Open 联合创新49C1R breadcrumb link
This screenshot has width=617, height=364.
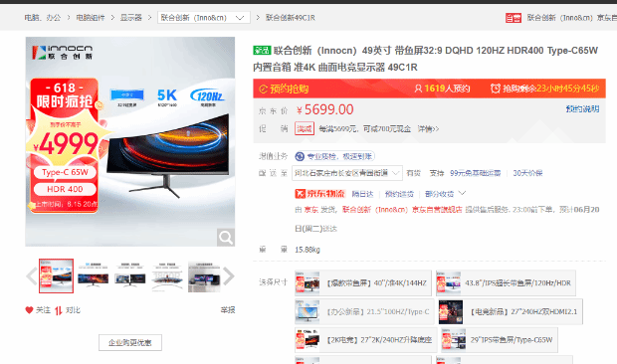click(x=290, y=18)
